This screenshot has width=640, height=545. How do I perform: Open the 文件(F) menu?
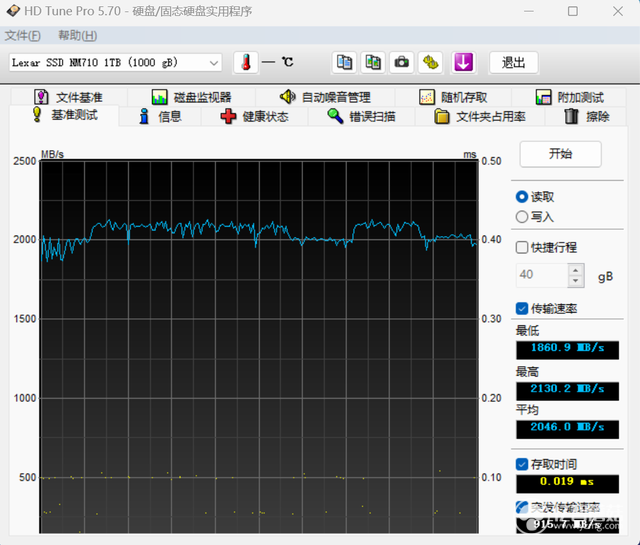coord(22,36)
